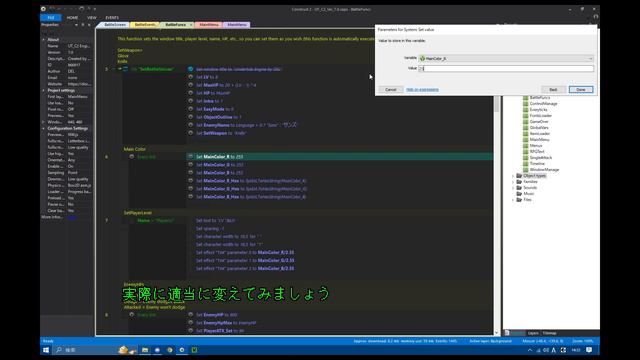Open the WindowManage event sheet
The height and width of the screenshot is (360, 640).
(544, 169)
